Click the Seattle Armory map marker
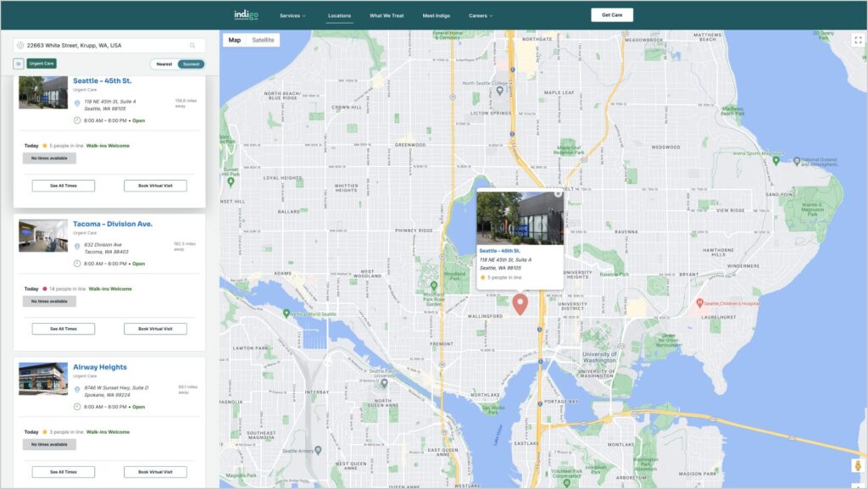Viewport: 868px width, 489px height. 318,450
